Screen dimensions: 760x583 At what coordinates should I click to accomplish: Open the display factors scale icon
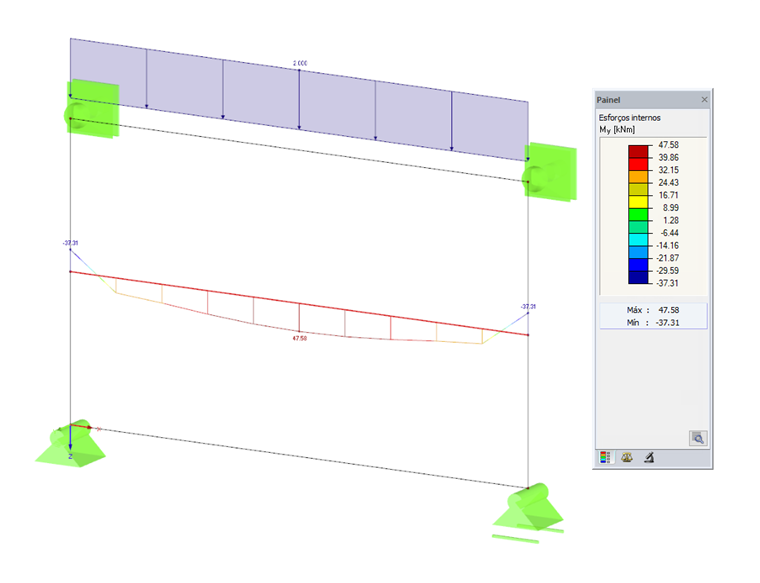click(x=627, y=457)
